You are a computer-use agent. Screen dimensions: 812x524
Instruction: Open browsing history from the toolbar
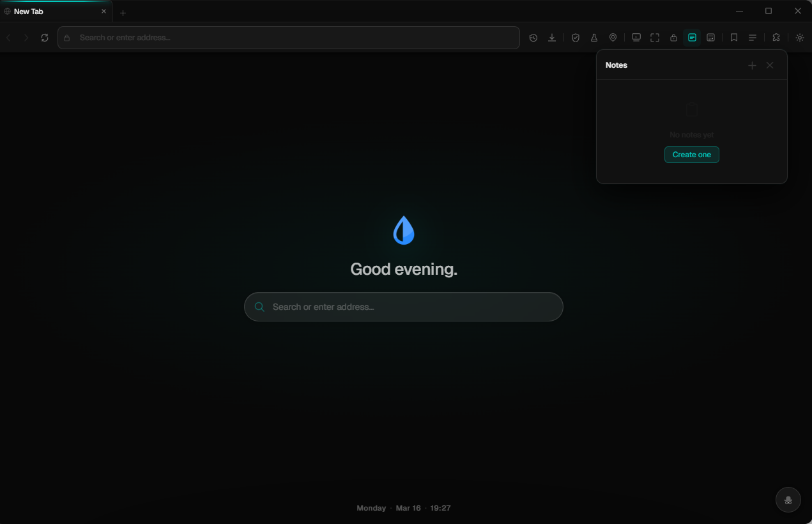pyautogui.click(x=533, y=37)
